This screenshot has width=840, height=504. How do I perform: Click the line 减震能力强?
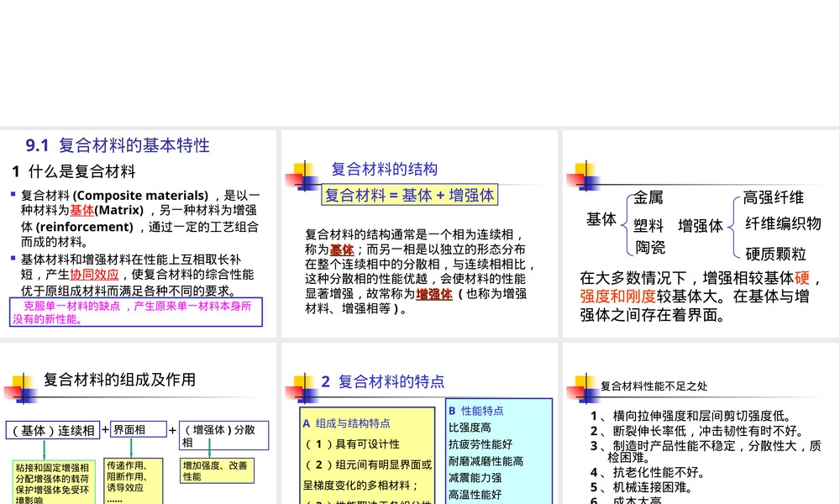[475, 478]
